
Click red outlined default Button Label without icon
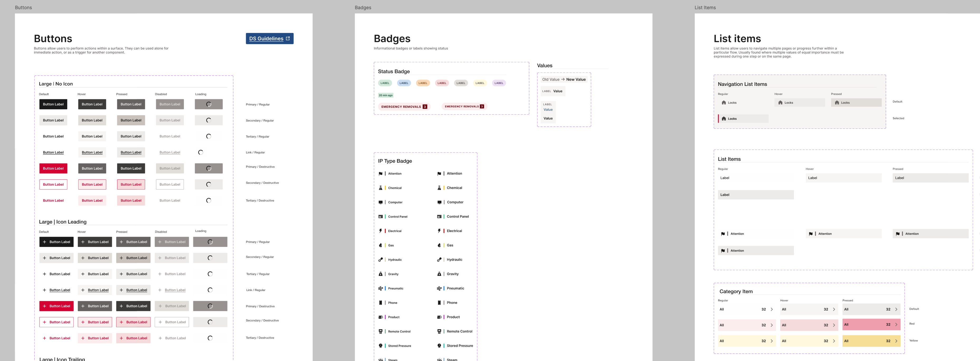click(x=53, y=184)
